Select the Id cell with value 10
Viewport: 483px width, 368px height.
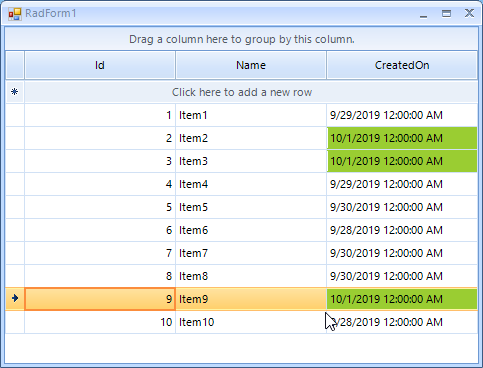(100, 322)
